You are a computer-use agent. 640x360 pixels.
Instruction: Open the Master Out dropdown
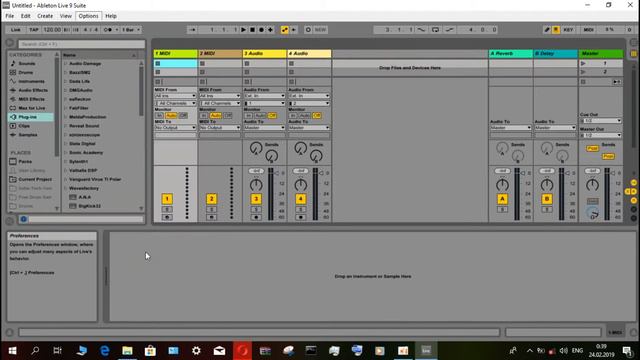(x=601, y=135)
